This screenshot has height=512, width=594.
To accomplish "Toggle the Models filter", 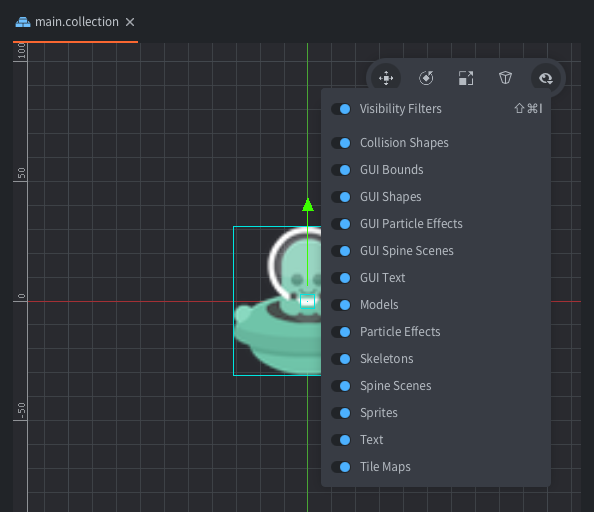I will pos(341,305).
